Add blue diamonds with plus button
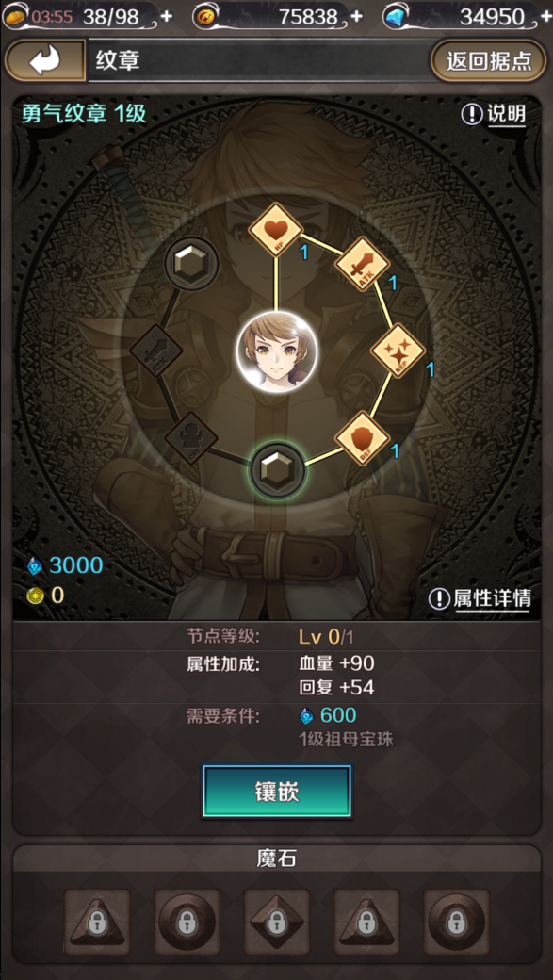The width and height of the screenshot is (553, 980). click(x=545, y=16)
